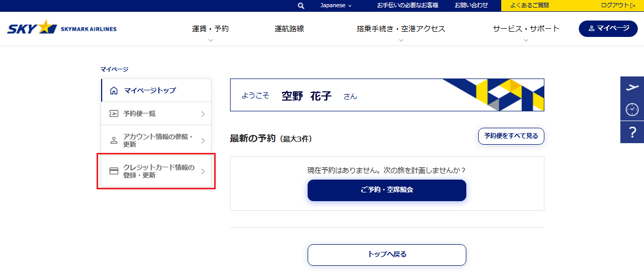Click the トップへ戻る button
The height and width of the screenshot is (274, 644).
[387, 255]
